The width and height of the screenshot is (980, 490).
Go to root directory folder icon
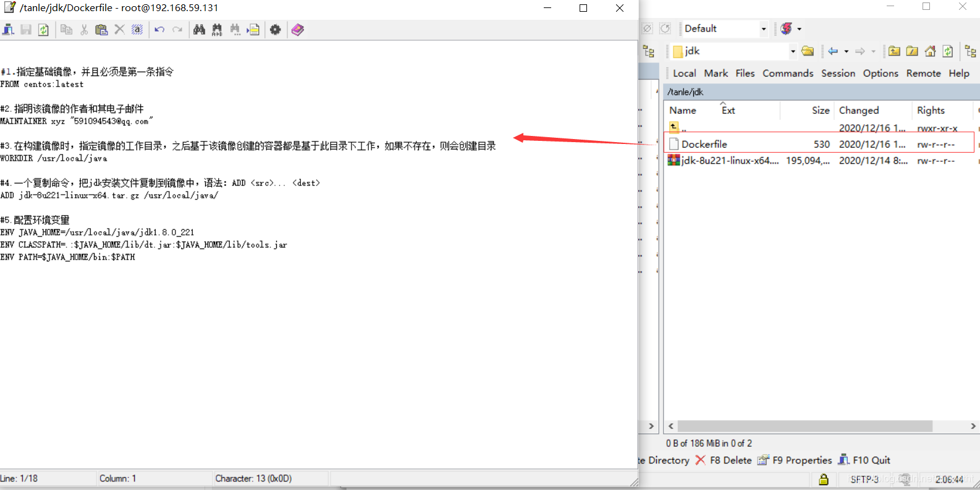912,51
